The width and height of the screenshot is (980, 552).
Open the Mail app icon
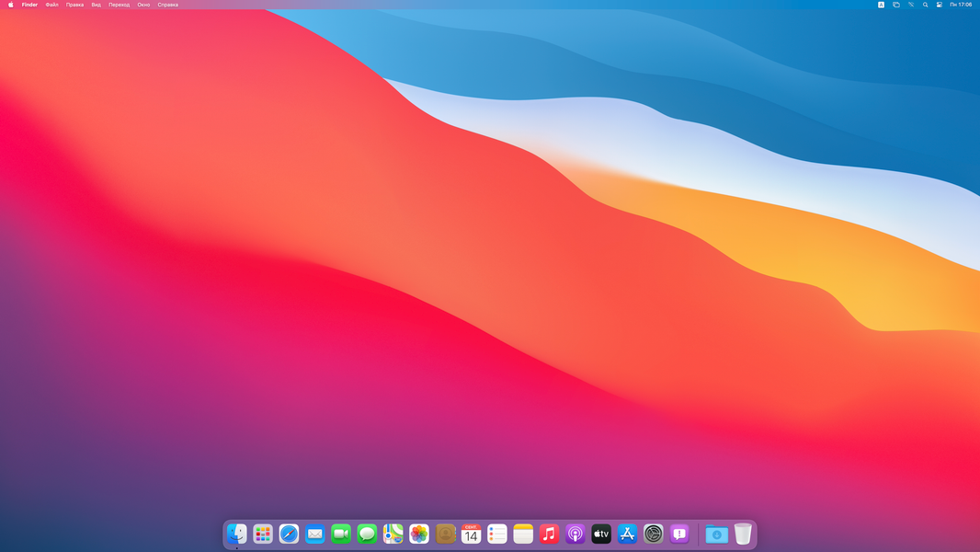pyautogui.click(x=315, y=534)
